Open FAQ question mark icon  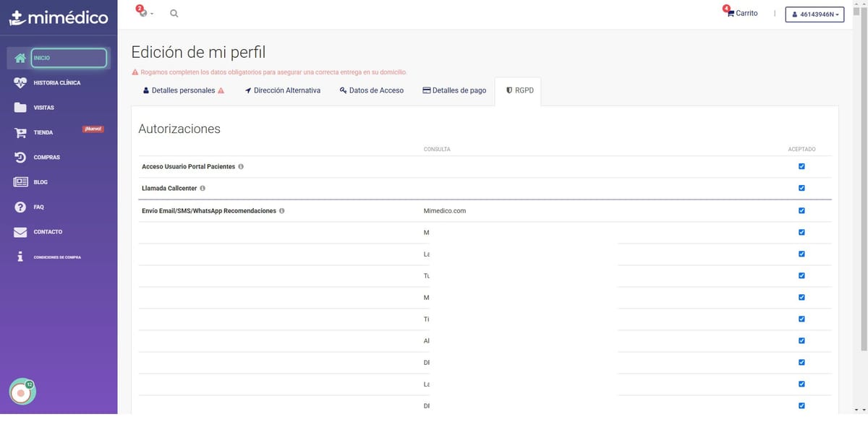pos(20,207)
